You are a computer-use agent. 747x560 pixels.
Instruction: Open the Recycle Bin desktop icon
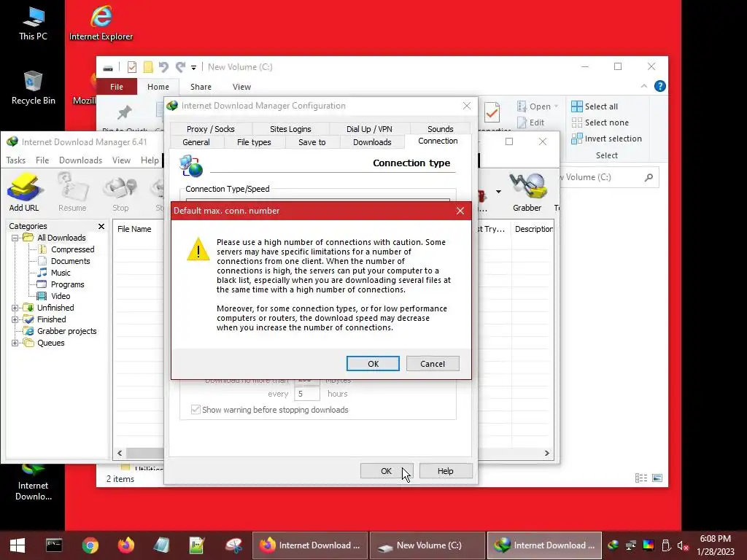click(33, 88)
